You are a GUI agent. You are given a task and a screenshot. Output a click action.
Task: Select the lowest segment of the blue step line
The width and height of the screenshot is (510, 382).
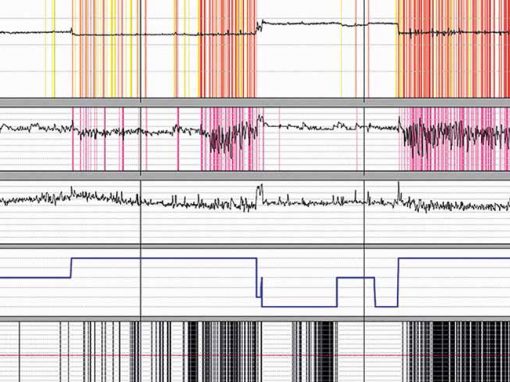point(299,306)
